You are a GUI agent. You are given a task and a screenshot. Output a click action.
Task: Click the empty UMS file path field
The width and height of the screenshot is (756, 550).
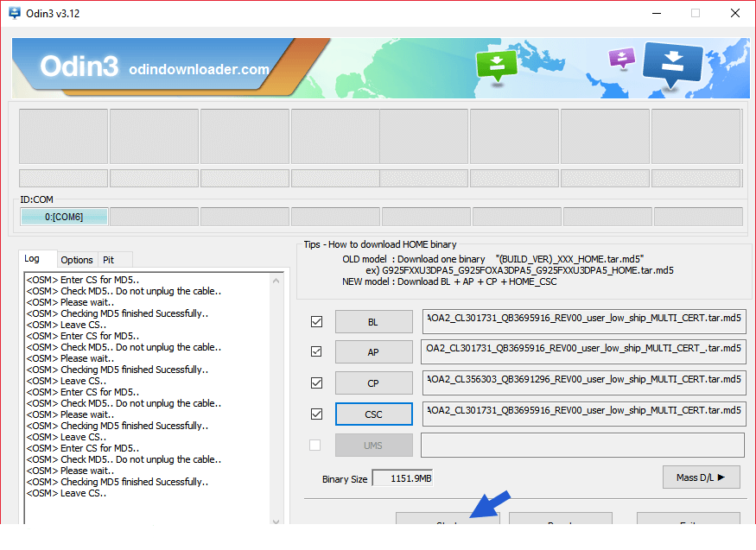click(x=582, y=445)
